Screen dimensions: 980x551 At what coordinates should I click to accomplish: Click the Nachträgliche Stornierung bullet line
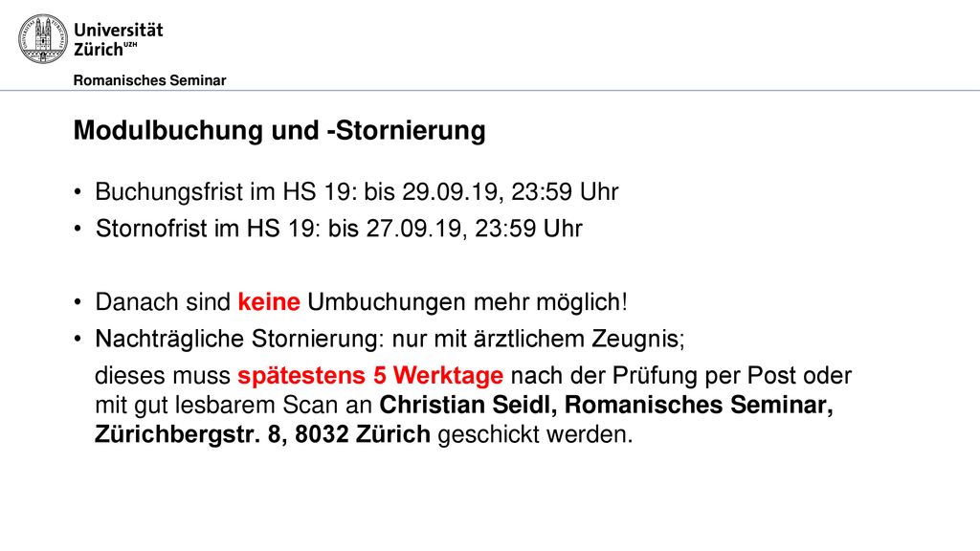(x=390, y=339)
